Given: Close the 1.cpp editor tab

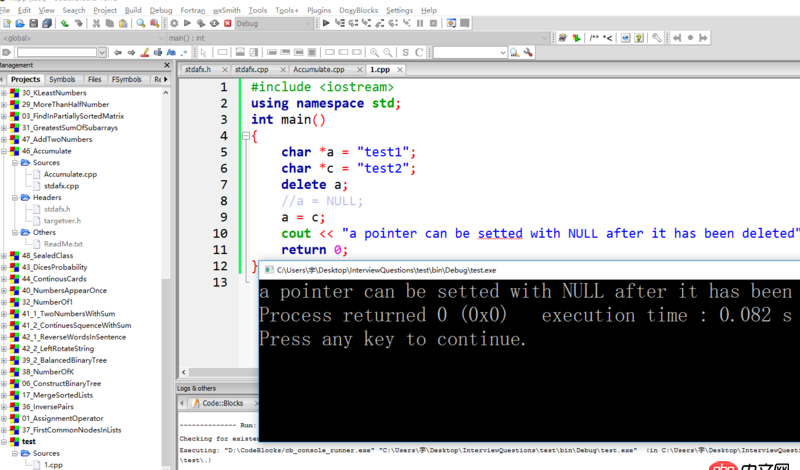Looking at the screenshot, I should (400, 69).
